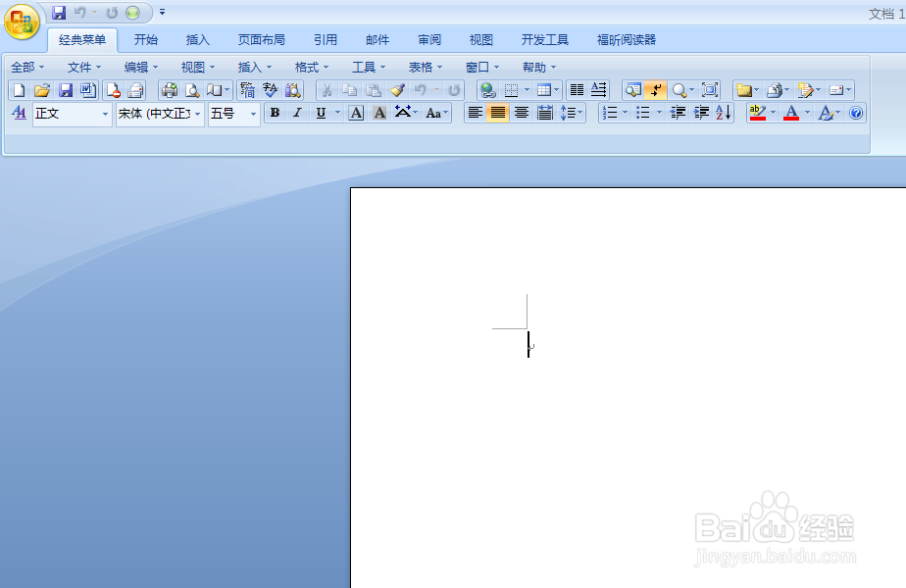Image resolution: width=906 pixels, height=588 pixels.
Task: Click distributed alignment icon
Action: click(x=545, y=114)
